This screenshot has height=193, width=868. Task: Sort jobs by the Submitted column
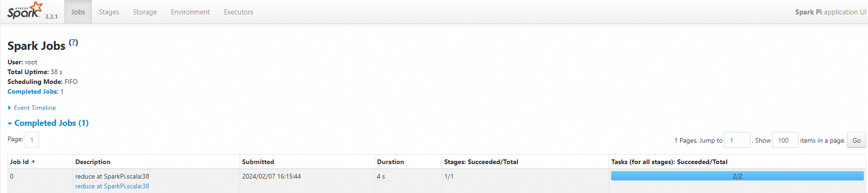258,162
